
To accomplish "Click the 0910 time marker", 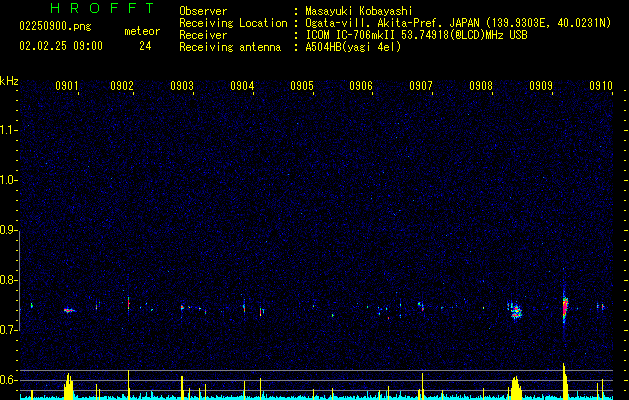I will pos(601,86).
